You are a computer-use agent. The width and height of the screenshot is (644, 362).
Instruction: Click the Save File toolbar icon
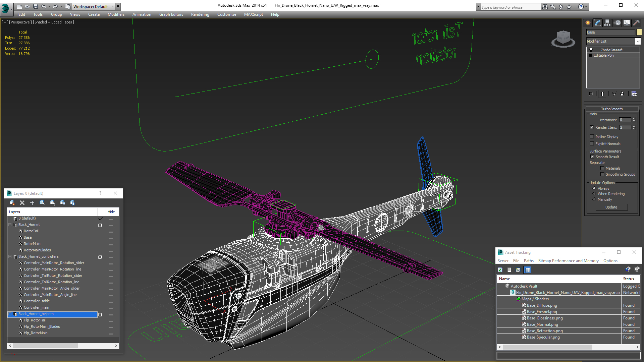tap(35, 6)
